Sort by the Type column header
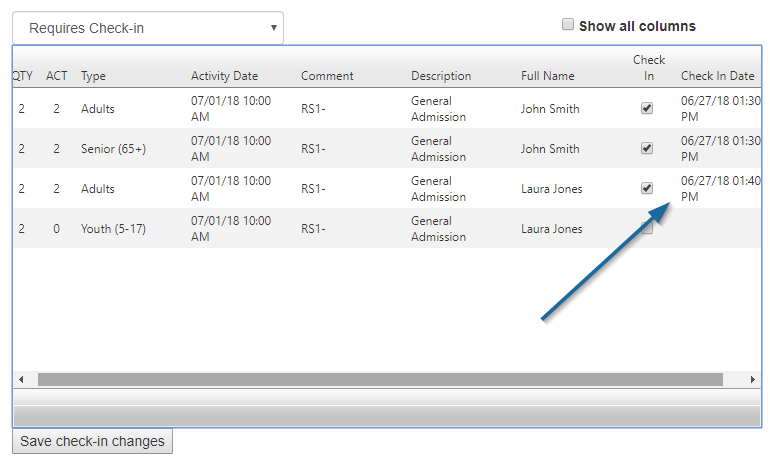The width and height of the screenshot is (770, 462). pos(93,76)
